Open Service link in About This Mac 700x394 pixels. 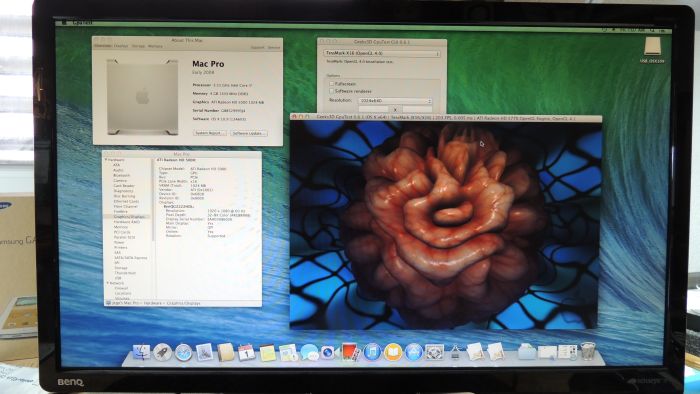click(274, 48)
